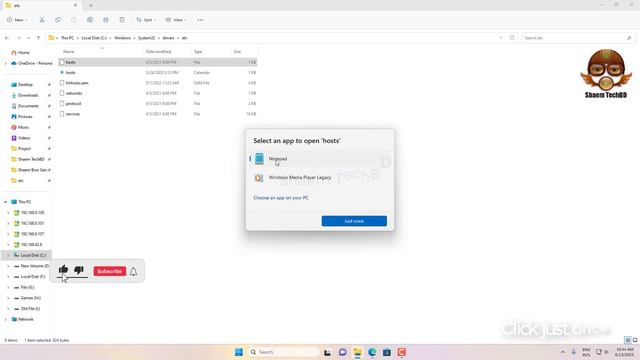Go up one folder with Up arrow
Screen dimensions: 640x360
tap(38, 38)
